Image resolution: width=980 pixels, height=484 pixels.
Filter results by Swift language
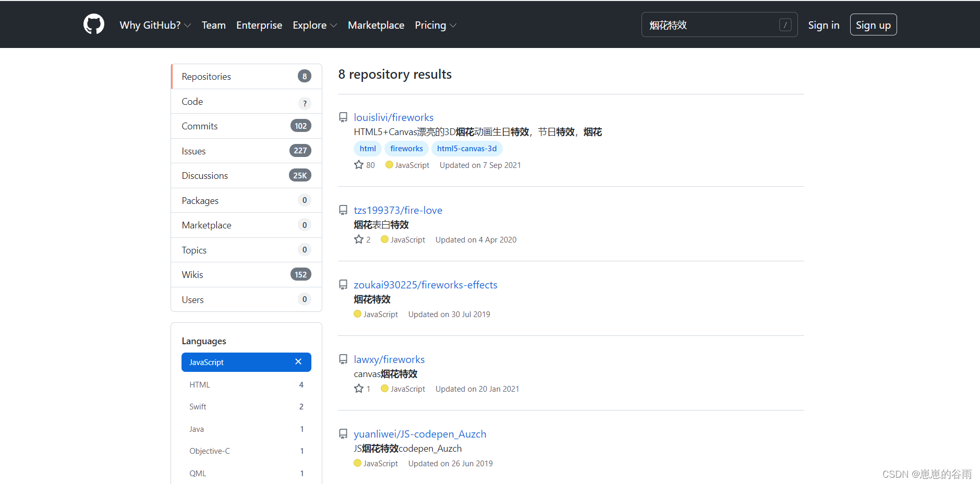246,407
